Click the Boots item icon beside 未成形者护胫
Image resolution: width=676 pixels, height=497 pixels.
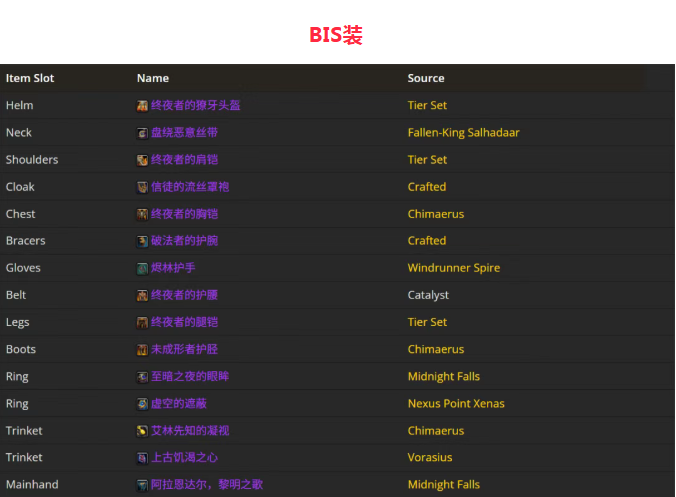pos(142,350)
